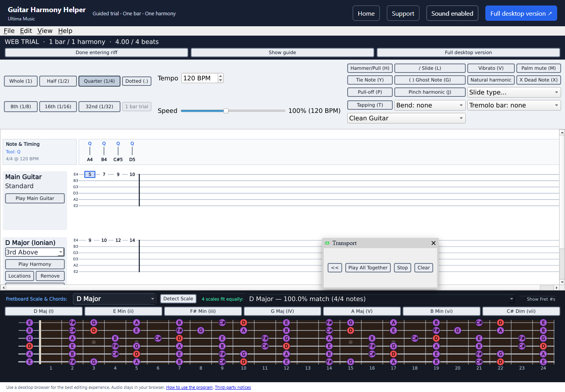Select the Quarter (1/4) note duration
Image resolution: width=565 pixels, height=392 pixels.
click(x=99, y=81)
